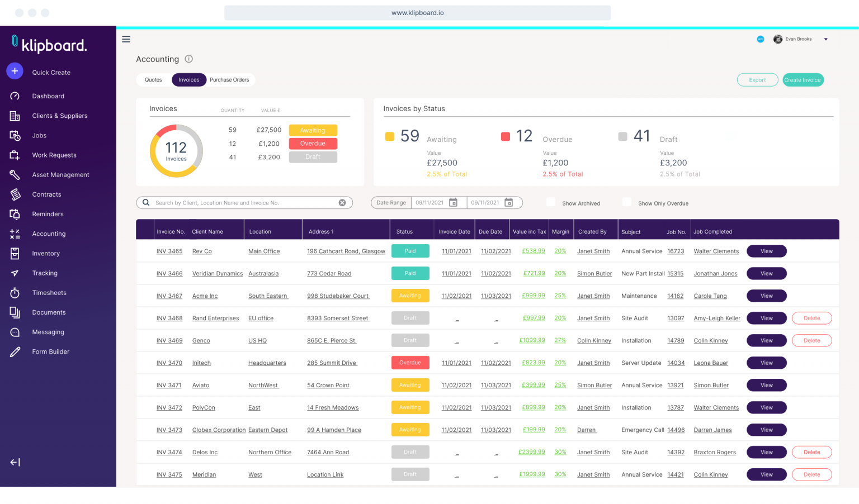Viewport: 859px width, 504px height.
Task: Open the INV 3470 invoice link
Action: point(169,363)
